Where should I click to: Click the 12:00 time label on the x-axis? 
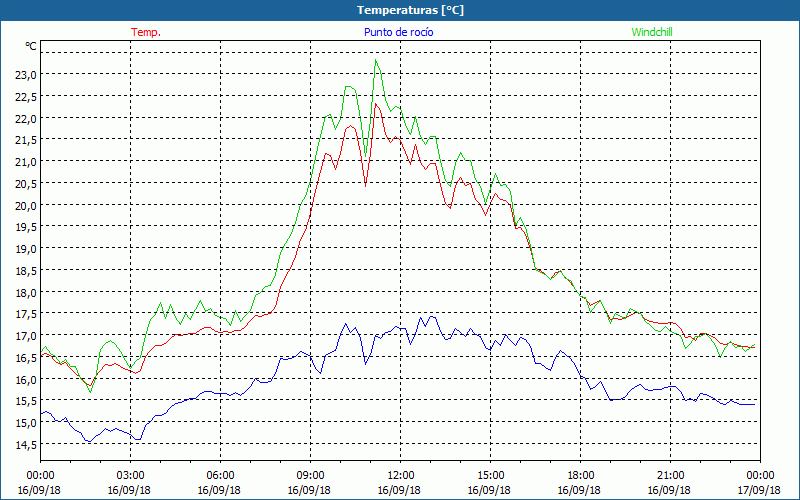click(x=401, y=476)
